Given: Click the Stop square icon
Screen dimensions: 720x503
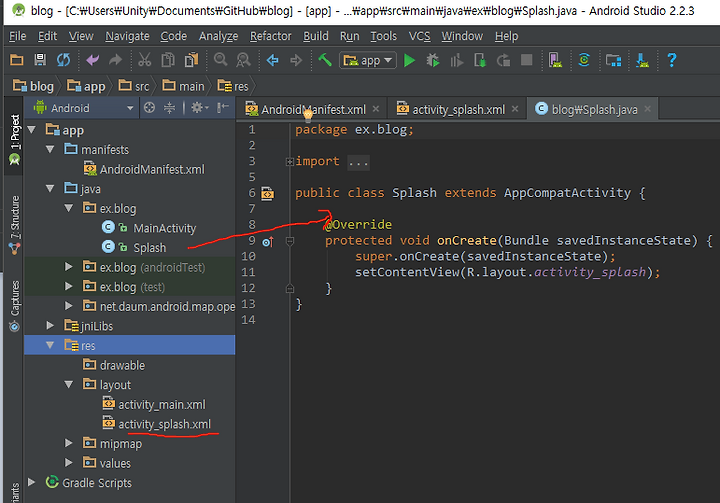Looking at the screenshot, I should tap(526, 60).
